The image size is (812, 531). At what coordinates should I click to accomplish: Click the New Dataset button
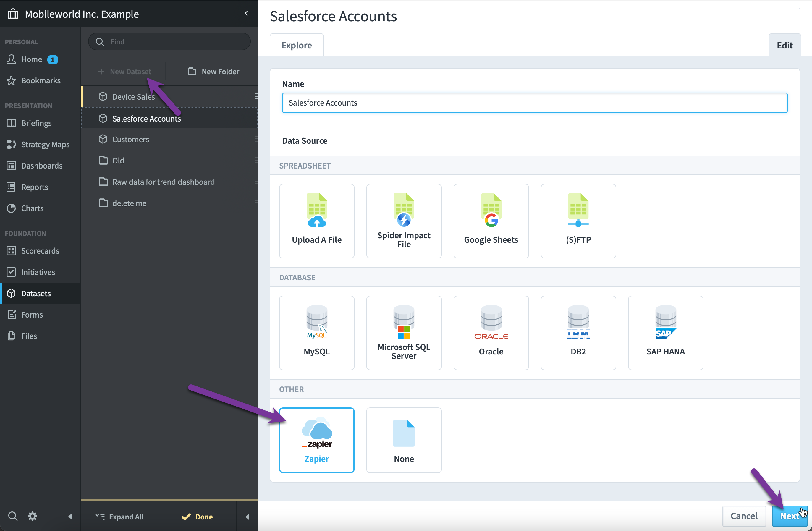click(x=124, y=71)
